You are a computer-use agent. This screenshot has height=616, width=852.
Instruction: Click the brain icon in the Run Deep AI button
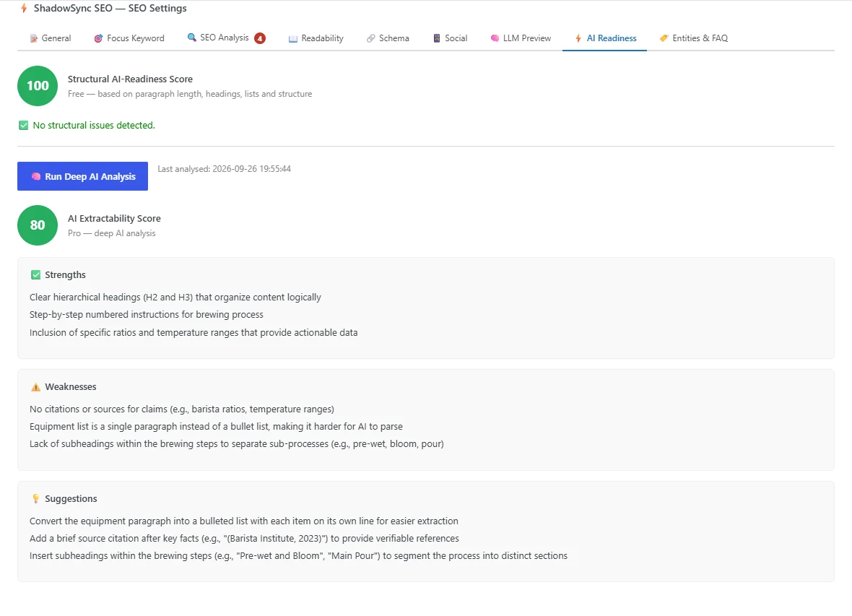pyautogui.click(x=36, y=176)
